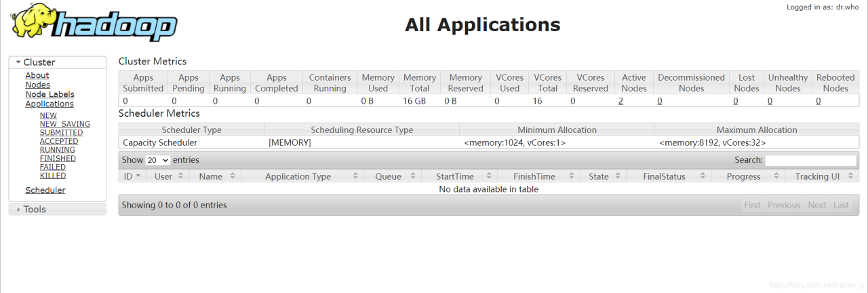
Task: Filter applications by RUNNING state
Action: pos(58,150)
